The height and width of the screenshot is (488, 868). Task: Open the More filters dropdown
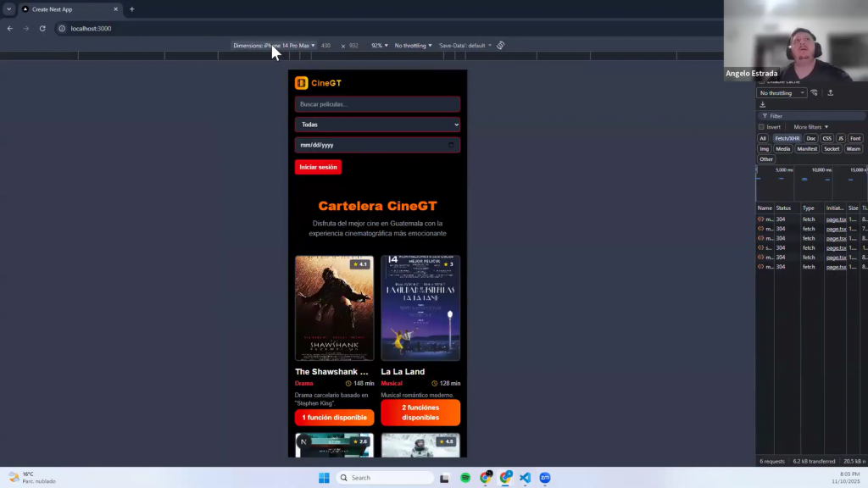[810, 127]
